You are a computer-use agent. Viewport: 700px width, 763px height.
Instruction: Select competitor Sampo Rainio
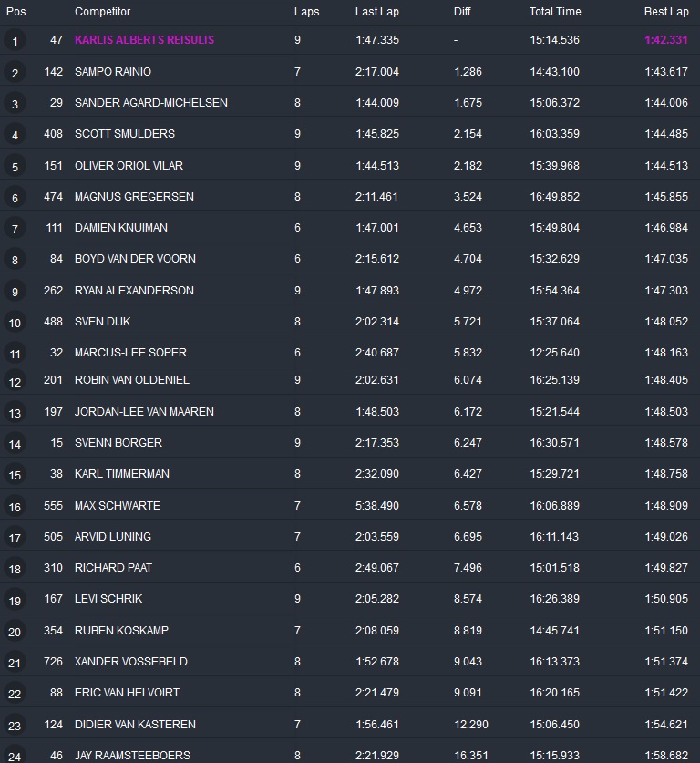tap(113, 72)
